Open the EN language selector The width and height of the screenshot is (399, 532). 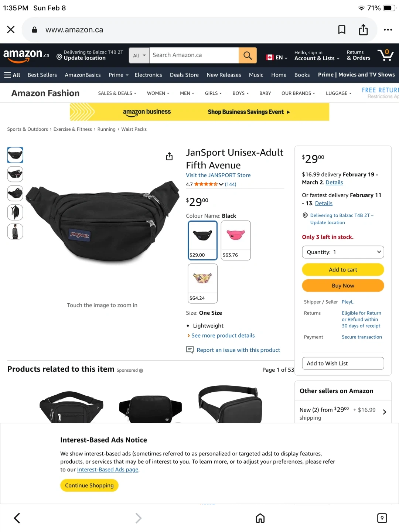point(277,57)
